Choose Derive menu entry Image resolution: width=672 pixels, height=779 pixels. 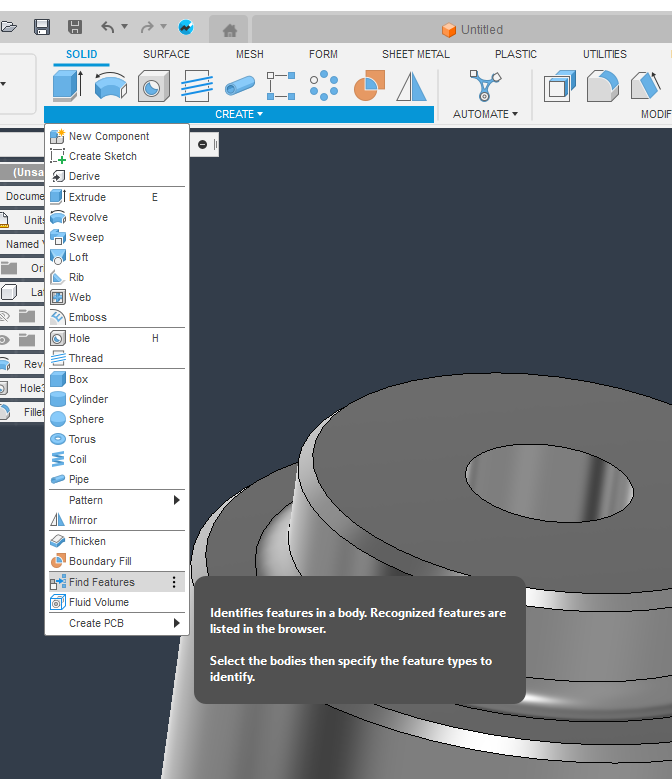[117, 176]
